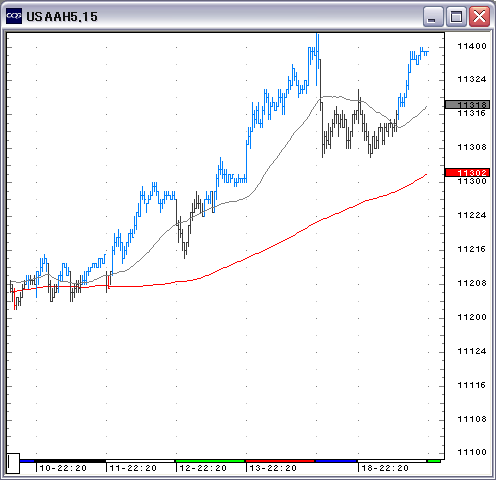Click the 11316 price axis label
The image size is (496, 480).
472,113
